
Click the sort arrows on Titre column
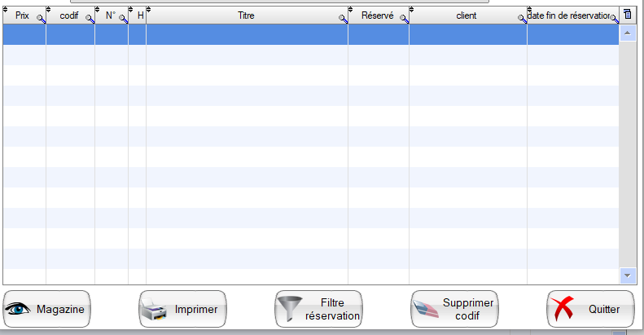point(149,9)
